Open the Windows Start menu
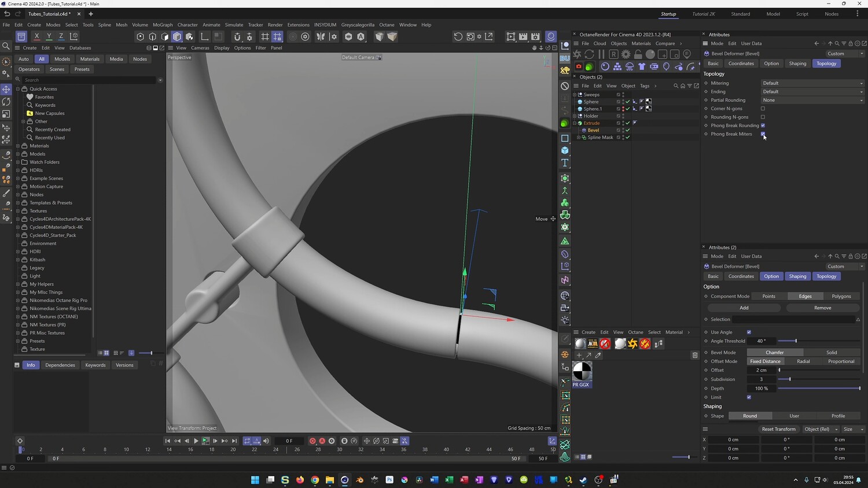The height and width of the screenshot is (488, 868). click(x=255, y=479)
